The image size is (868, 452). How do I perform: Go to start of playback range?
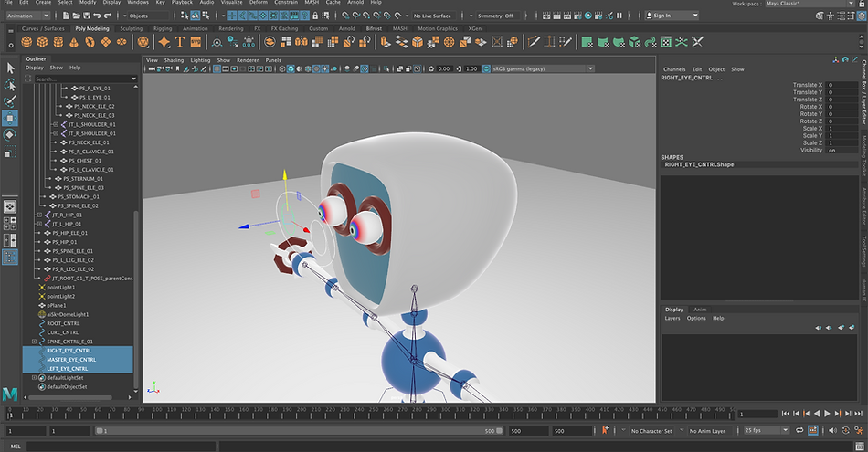tap(786, 414)
